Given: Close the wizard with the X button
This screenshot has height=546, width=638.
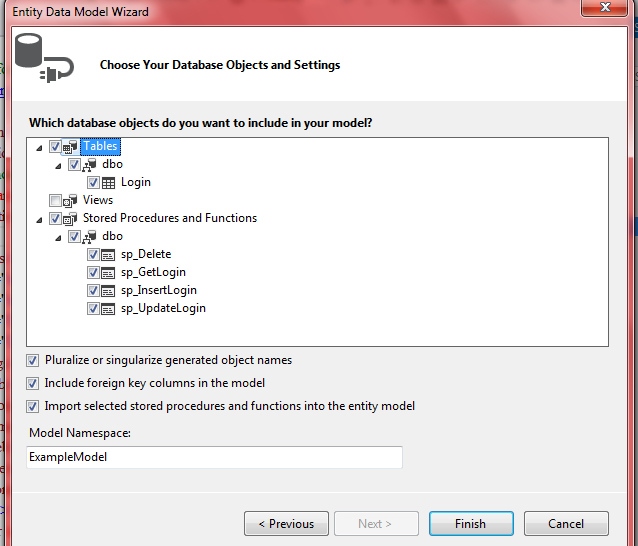Looking at the screenshot, I should pyautogui.click(x=605, y=8).
